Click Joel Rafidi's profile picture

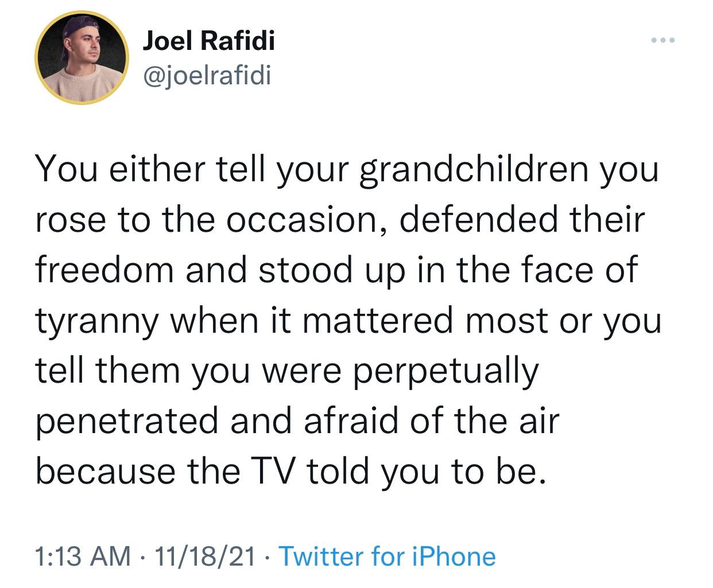[x=82, y=57]
